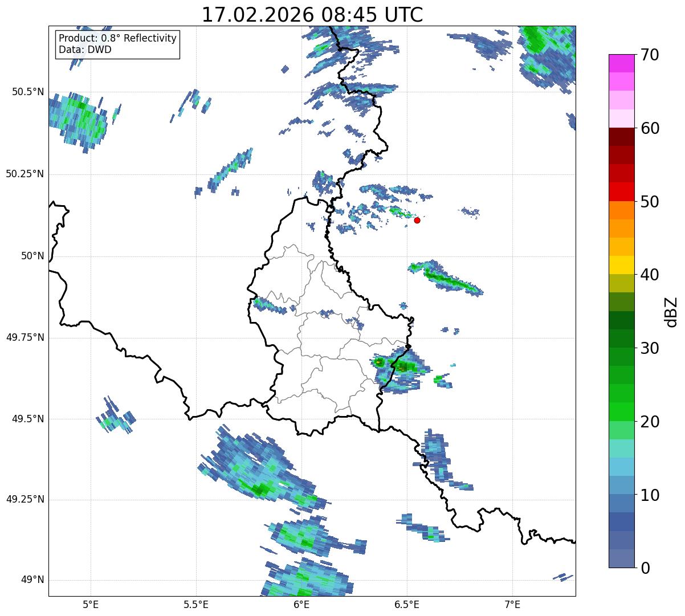The image size is (685, 616).
Task: Click the latitude label 49.25°N
Action: point(25,499)
